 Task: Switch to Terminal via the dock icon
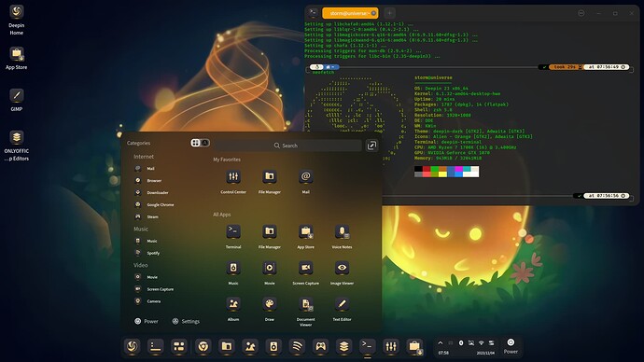click(367, 347)
